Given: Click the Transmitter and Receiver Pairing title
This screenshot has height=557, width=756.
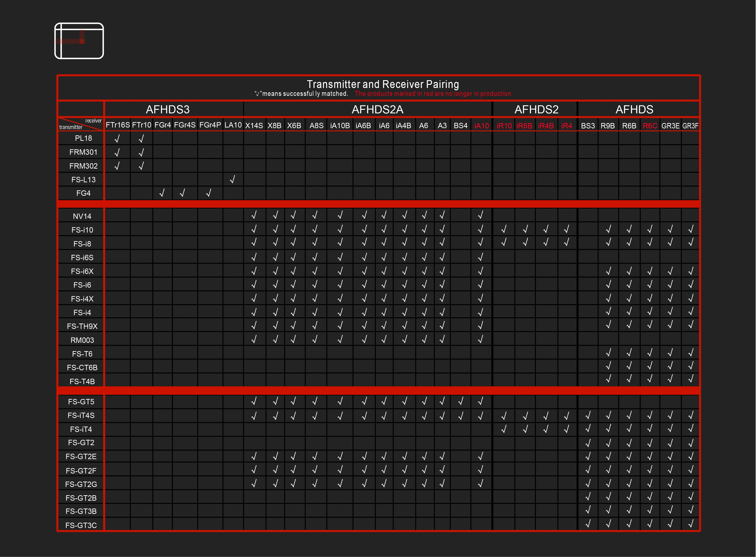Looking at the screenshot, I should click(383, 84).
